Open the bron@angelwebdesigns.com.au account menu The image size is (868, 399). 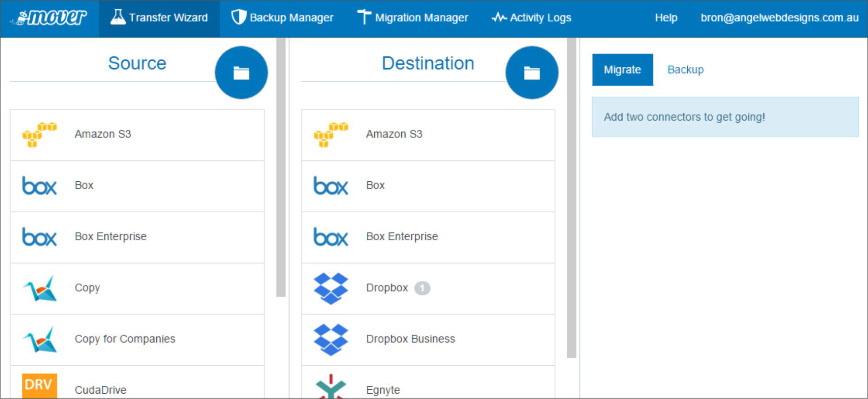(x=779, y=18)
